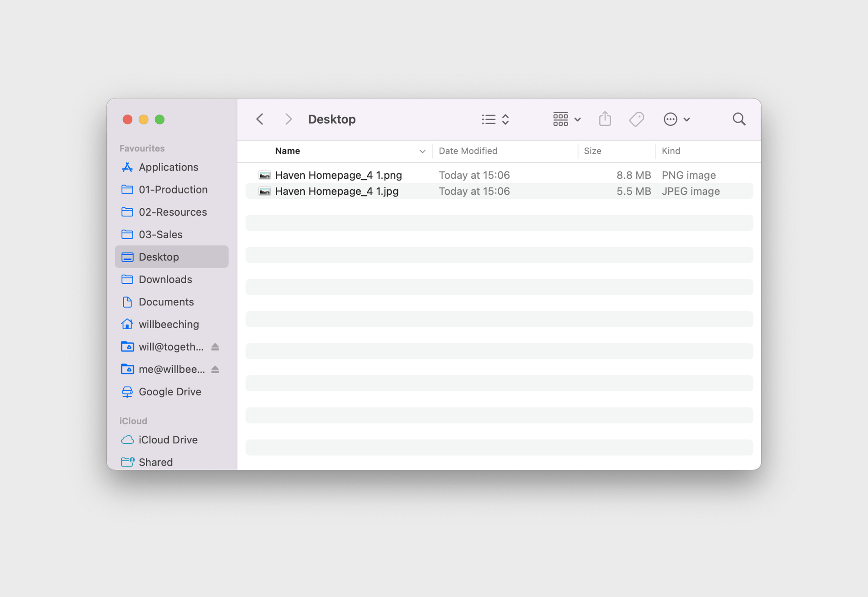This screenshot has height=597, width=868.
Task: Eject the will@togeth... drive
Action: 215,347
